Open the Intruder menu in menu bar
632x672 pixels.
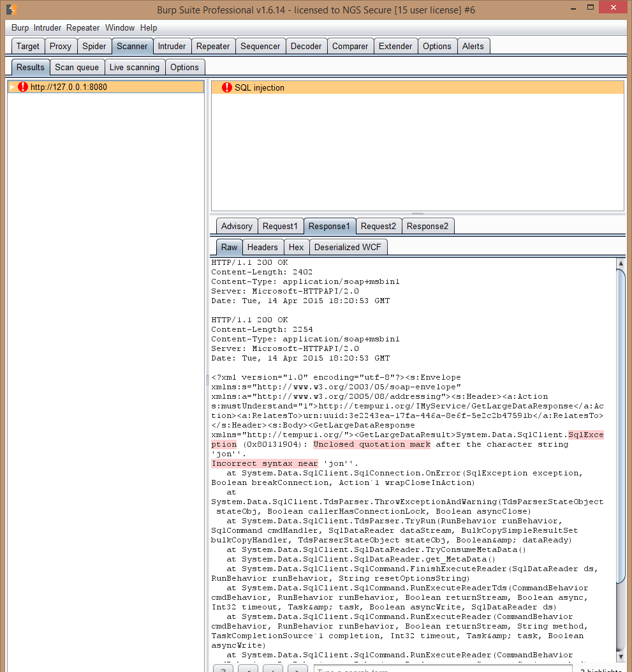pos(47,28)
